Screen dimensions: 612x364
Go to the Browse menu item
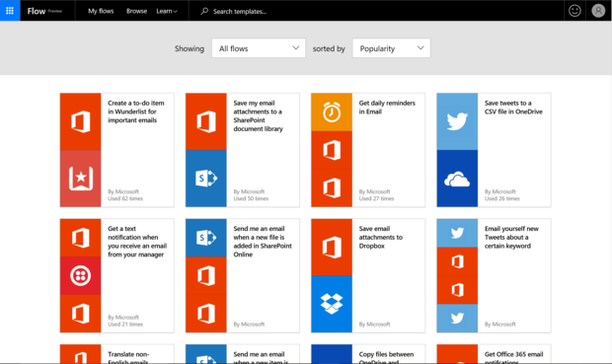point(136,11)
